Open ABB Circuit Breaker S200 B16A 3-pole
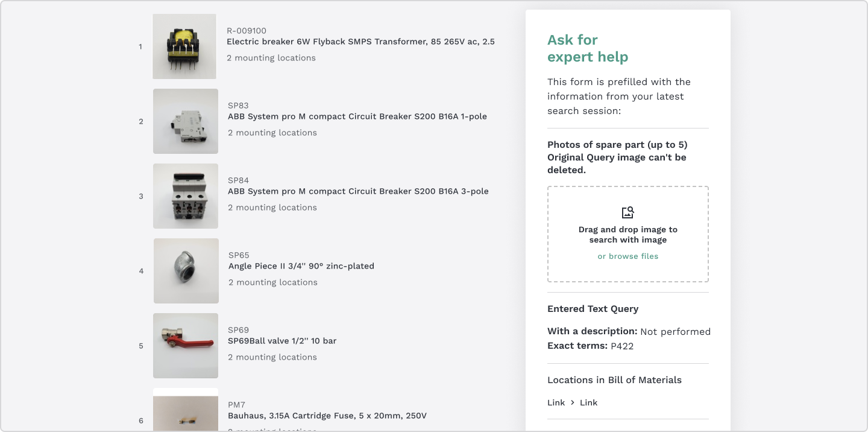Screen dimensions: 868x432 [358, 191]
